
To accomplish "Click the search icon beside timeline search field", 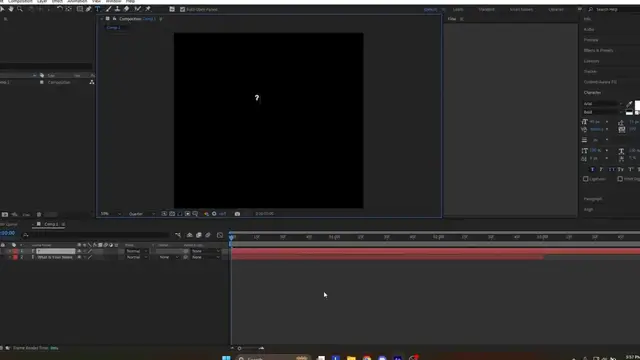I will click(x=26, y=235).
